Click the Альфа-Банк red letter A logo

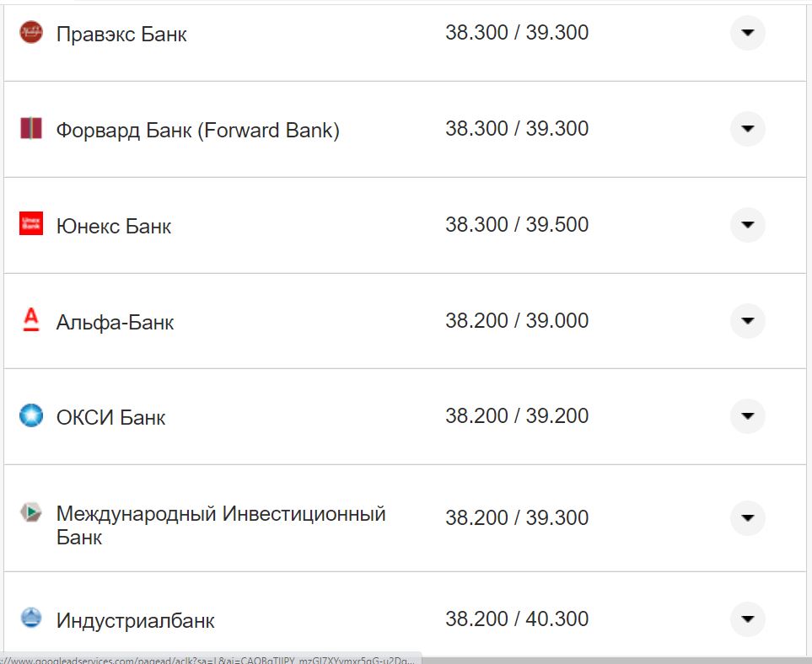click(x=30, y=320)
